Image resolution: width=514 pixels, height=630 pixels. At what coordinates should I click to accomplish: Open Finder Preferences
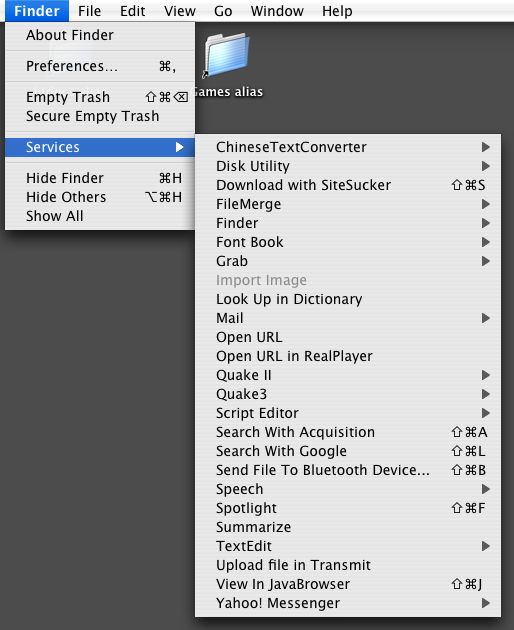(x=100, y=66)
